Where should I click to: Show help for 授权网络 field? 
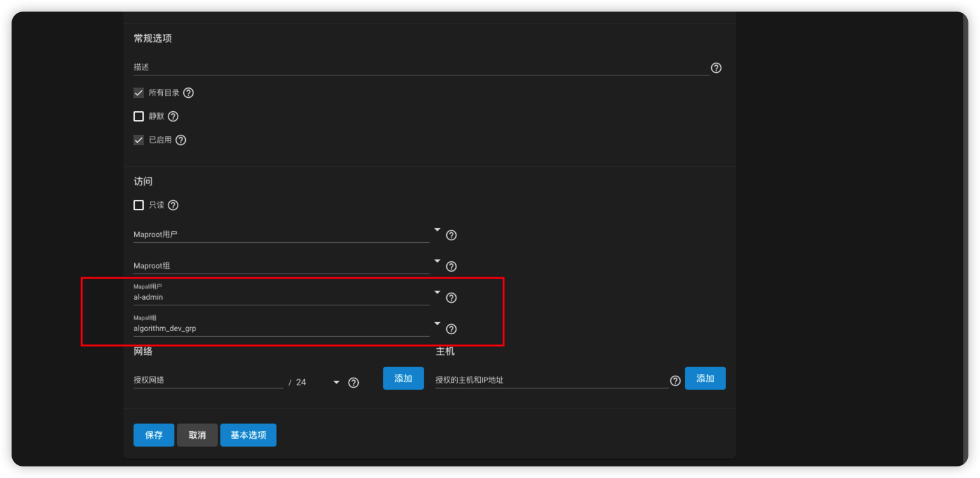[x=353, y=383]
